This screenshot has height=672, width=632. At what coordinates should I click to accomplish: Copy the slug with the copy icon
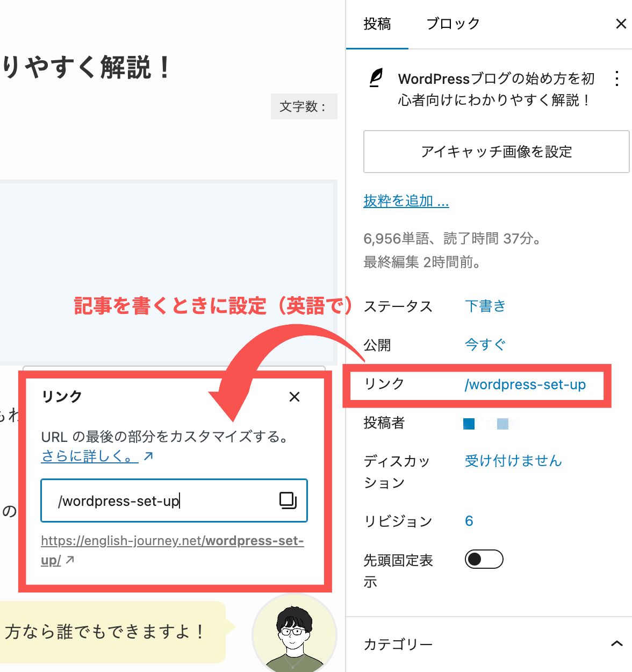coord(288,501)
